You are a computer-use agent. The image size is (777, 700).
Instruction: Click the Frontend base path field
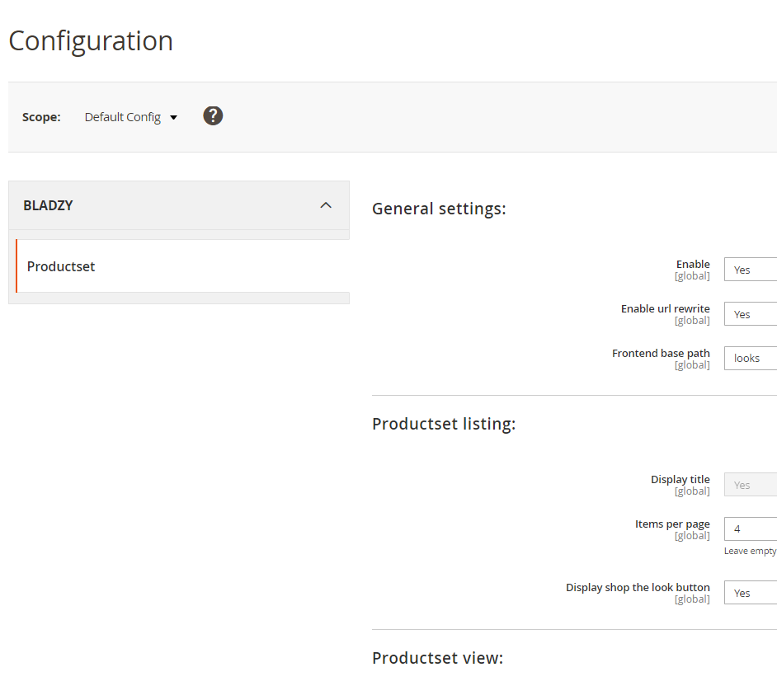[751, 358]
